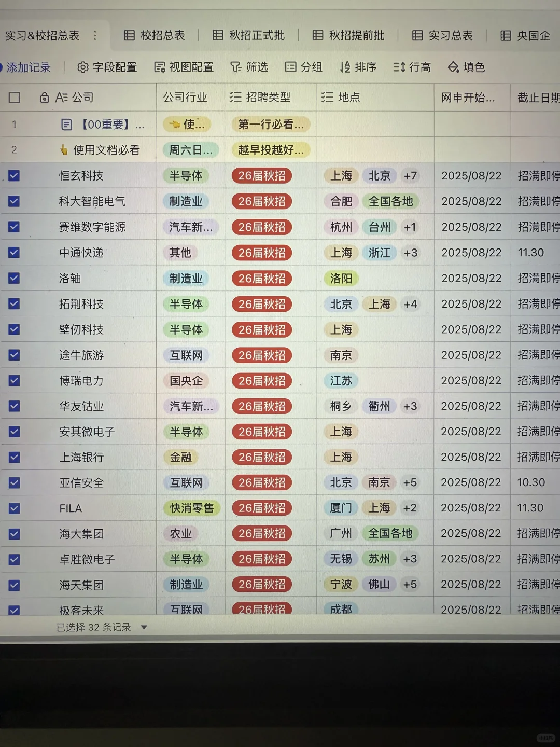Click 全国各地 tag in 海大集团 row
This screenshot has height=747, width=560.
pyautogui.click(x=390, y=533)
